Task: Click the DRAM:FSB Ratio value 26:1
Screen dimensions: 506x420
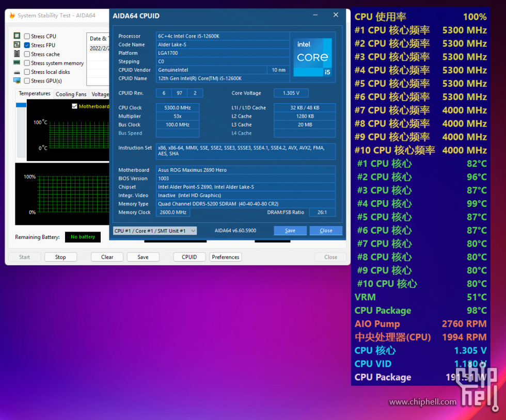Action: 322,212
